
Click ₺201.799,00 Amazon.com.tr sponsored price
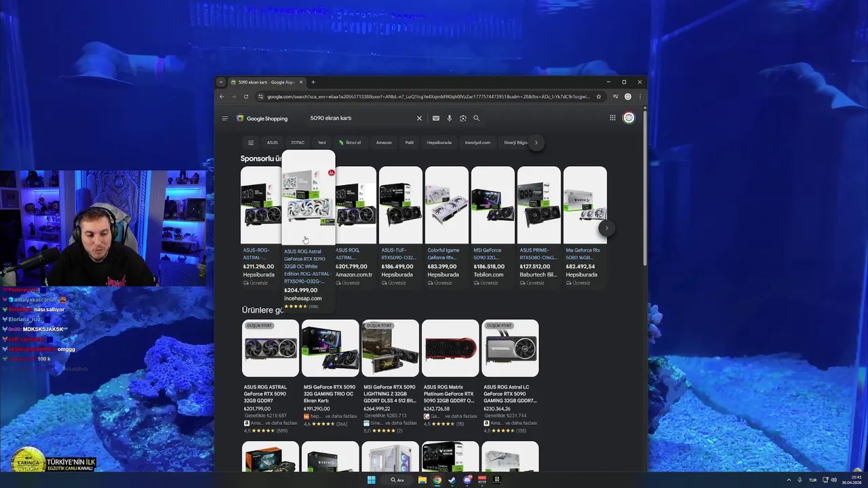(x=351, y=266)
